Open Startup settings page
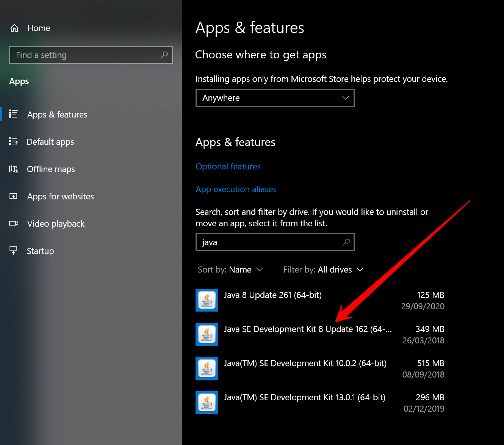This screenshot has height=445, width=504. [41, 251]
